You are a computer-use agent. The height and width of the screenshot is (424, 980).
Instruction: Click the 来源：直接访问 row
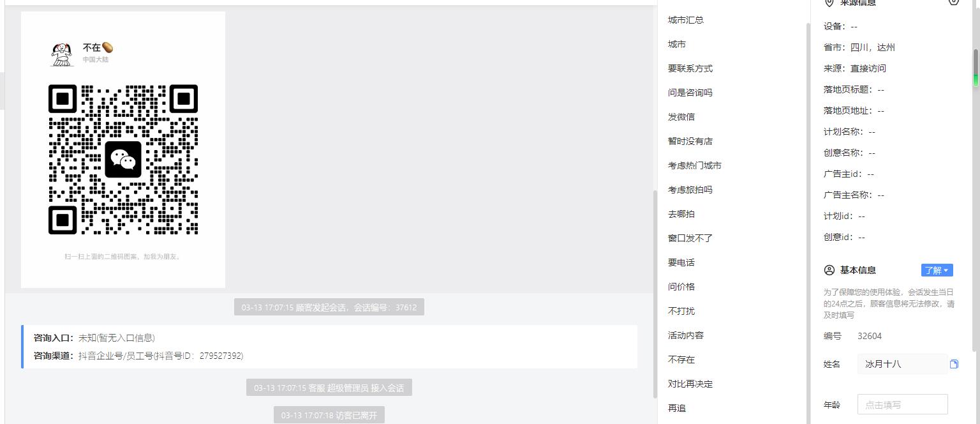coord(855,68)
